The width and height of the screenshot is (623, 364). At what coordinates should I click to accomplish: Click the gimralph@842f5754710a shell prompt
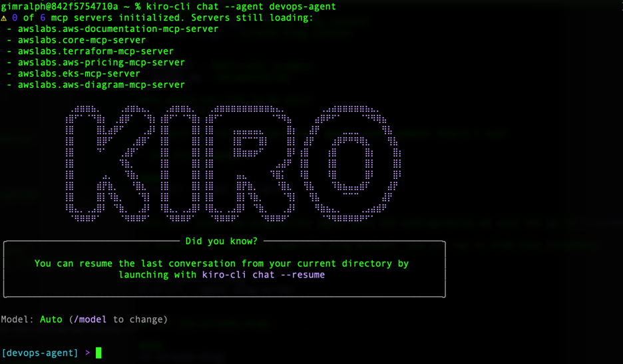(59, 6)
